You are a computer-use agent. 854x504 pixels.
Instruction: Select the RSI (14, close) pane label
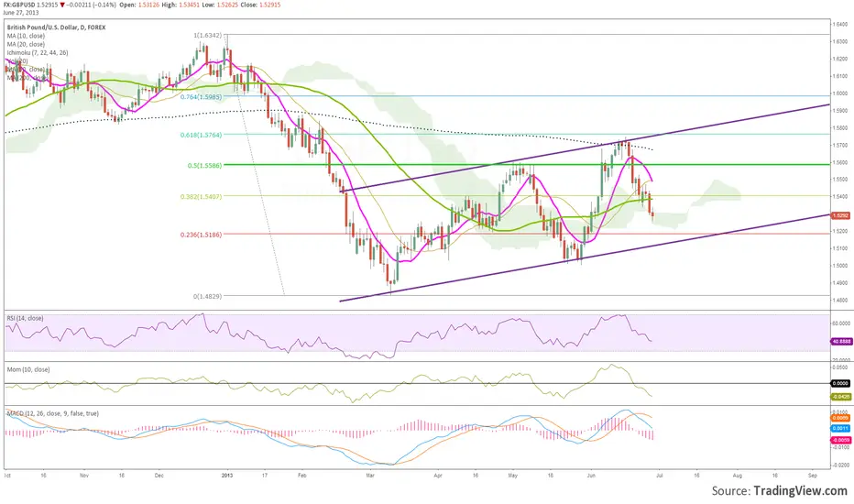pyautogui.click(x=25, y=318)
